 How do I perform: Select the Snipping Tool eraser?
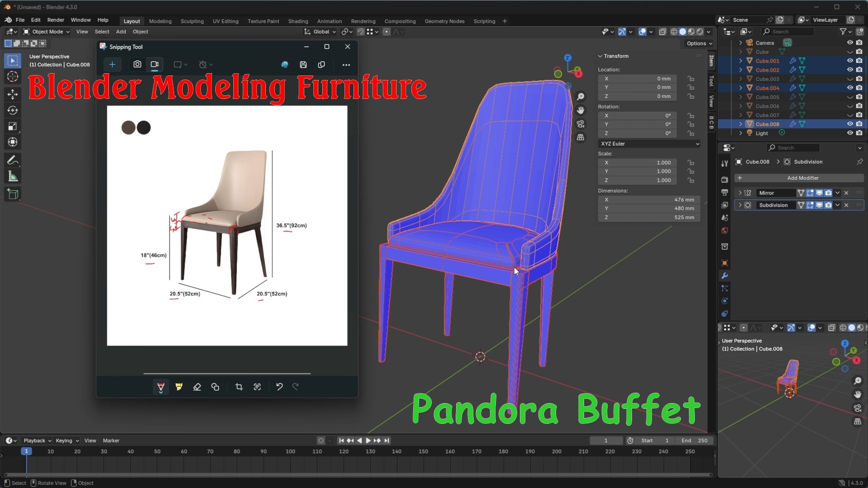pos(197,387)
